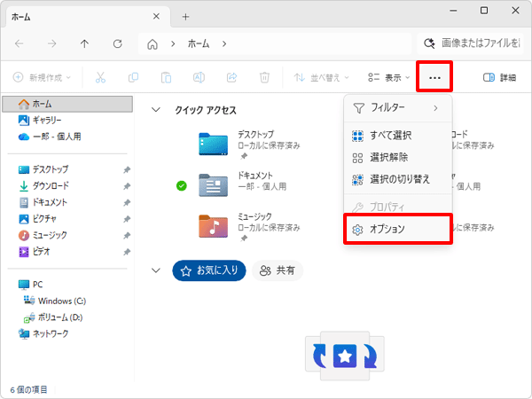Choose オプション from the menu

coord(397,229)
